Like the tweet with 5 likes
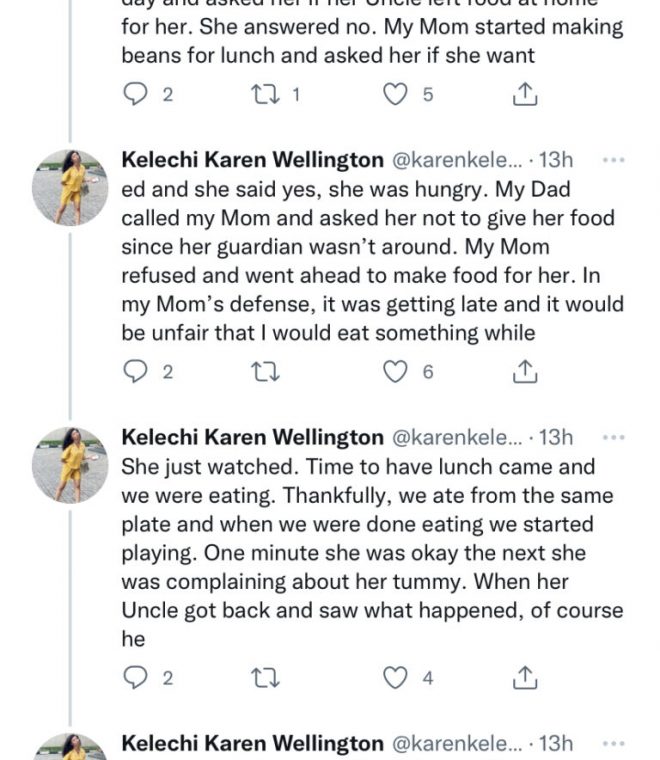Screen dimensions: 660x760 [397, 95]
